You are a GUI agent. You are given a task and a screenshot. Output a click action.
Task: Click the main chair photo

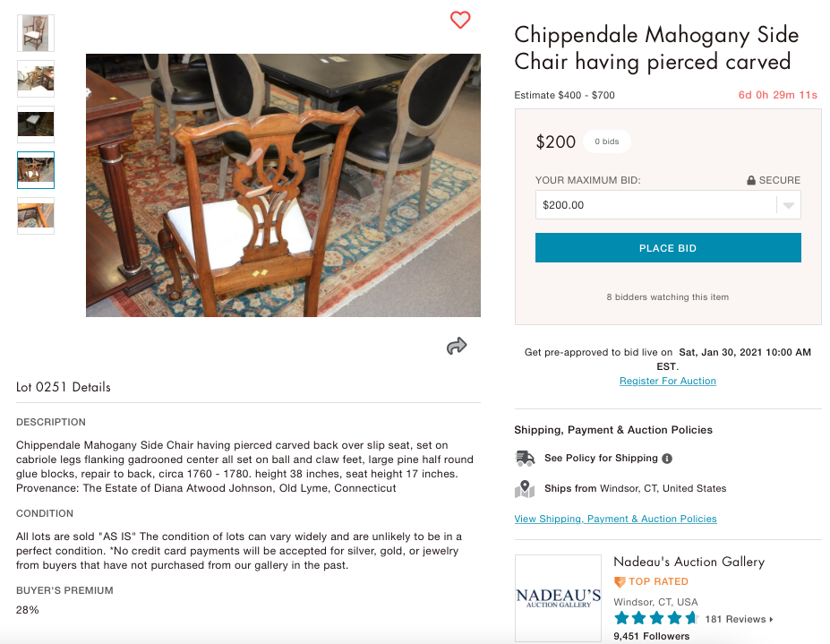click(x=283, y=185)
